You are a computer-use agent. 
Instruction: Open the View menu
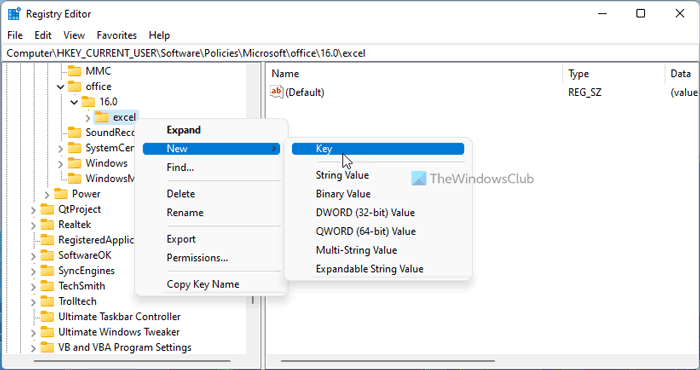(x=74, y=35)
